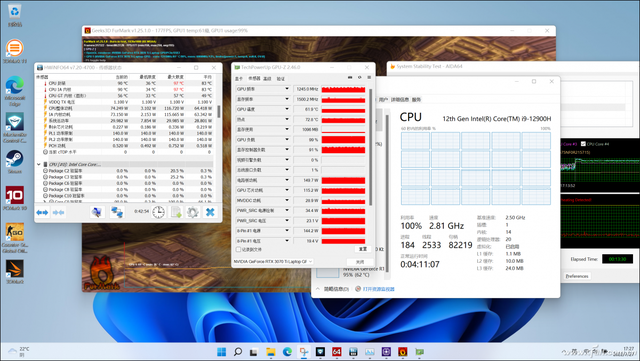This screenshot has height=361, width=640.
Task: Toggle the CPU Core #4 checkbox in AIDA64
Action: pos(583,144)
